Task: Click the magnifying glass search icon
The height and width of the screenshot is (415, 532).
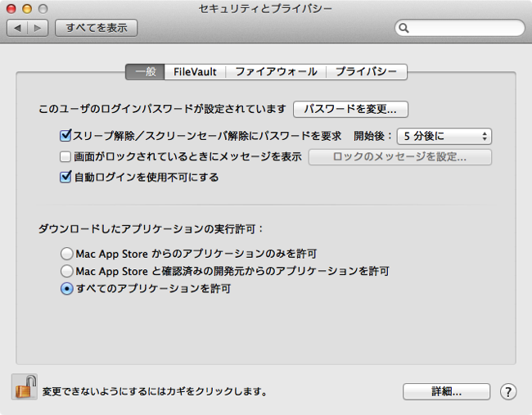Action: (x=404, y=28)
